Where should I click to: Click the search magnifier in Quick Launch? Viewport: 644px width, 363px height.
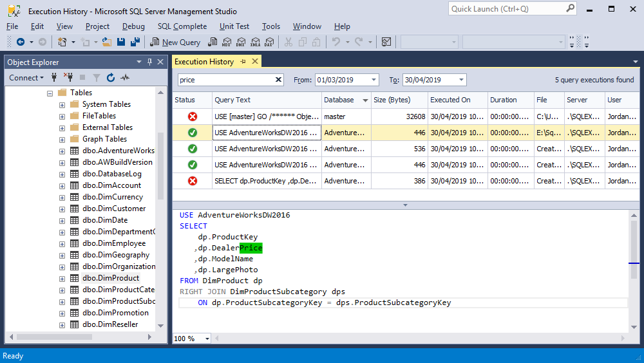(x=571, y=8)
